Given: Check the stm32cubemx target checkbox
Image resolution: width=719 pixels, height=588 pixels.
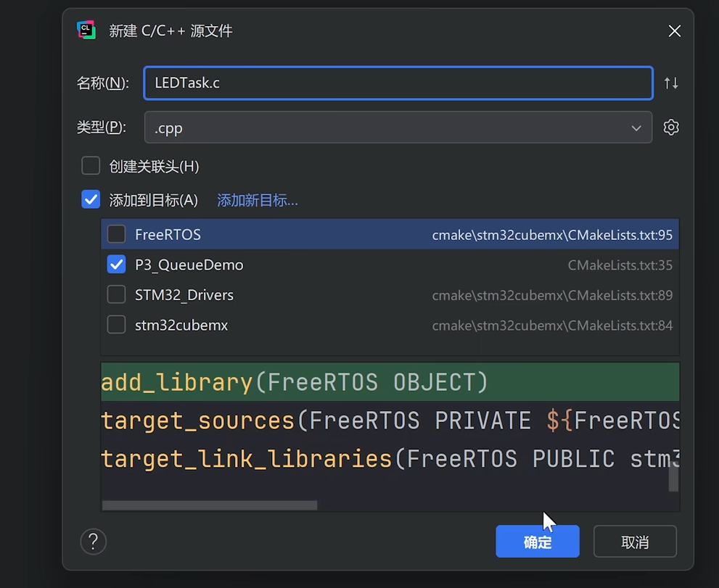Looking at the screenshot, I should [x=117, y=325].
